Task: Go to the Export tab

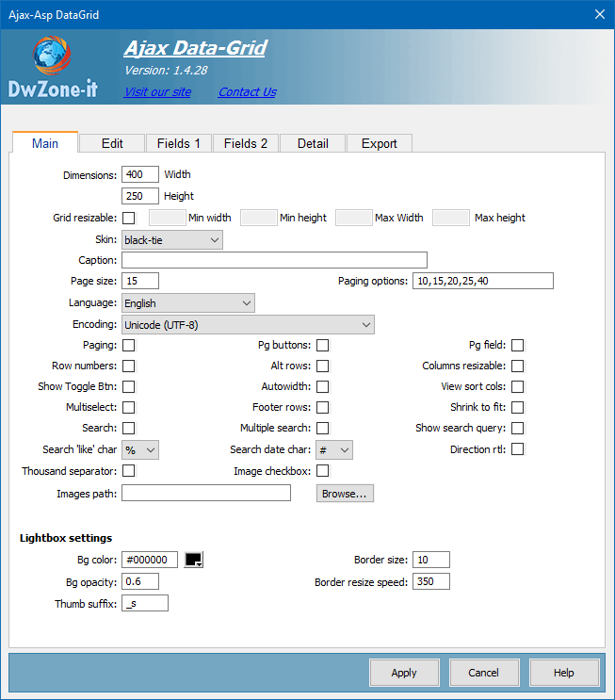Action: [380, 143]
